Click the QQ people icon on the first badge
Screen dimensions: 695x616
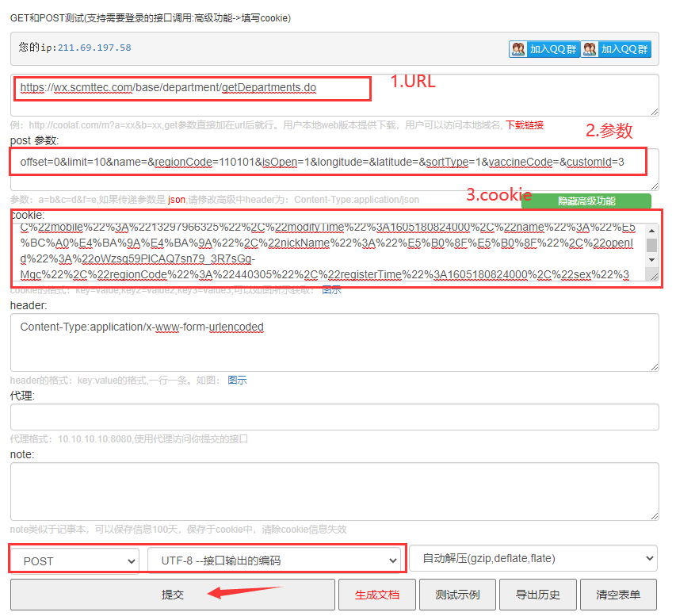517,49
